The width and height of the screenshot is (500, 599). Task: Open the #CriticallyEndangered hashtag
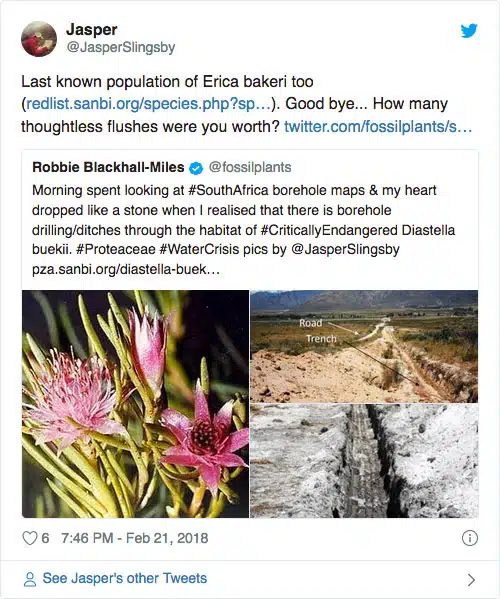pyautogui.click(x=329, y=230)
